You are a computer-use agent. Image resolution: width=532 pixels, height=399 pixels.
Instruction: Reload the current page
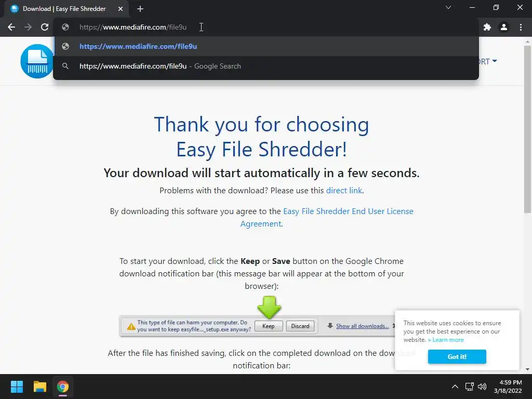point(45,27)
